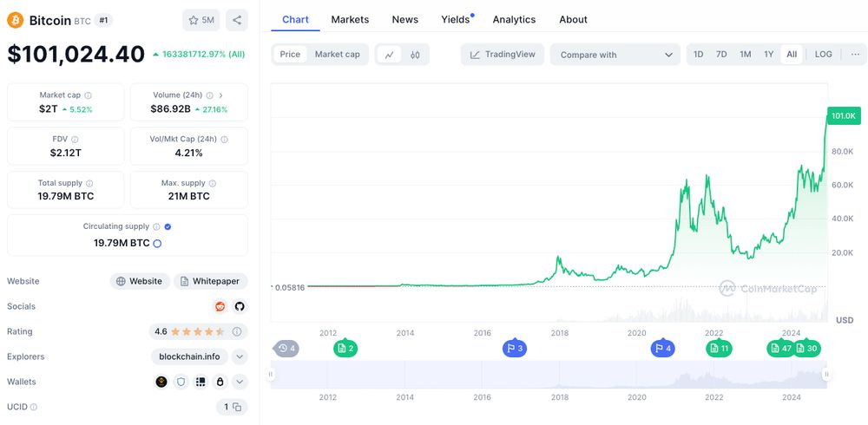Open the grey history marker 4
The image size is (868, 425).
[x=286, y=349]
